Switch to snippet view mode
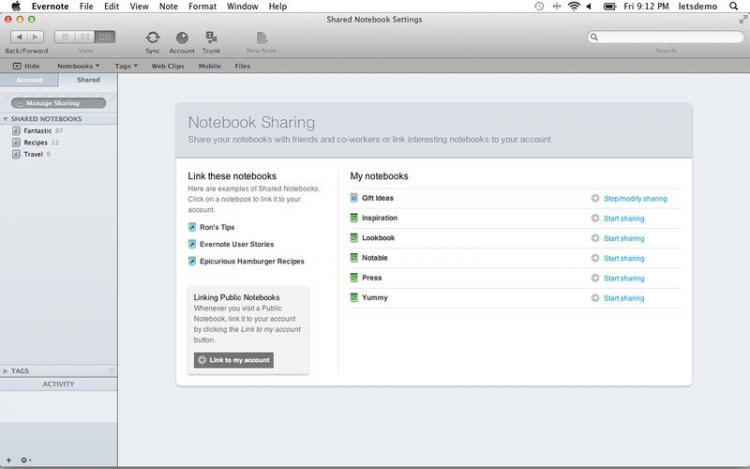Screen dimensions: 750x469 click(x=85, y=37)
